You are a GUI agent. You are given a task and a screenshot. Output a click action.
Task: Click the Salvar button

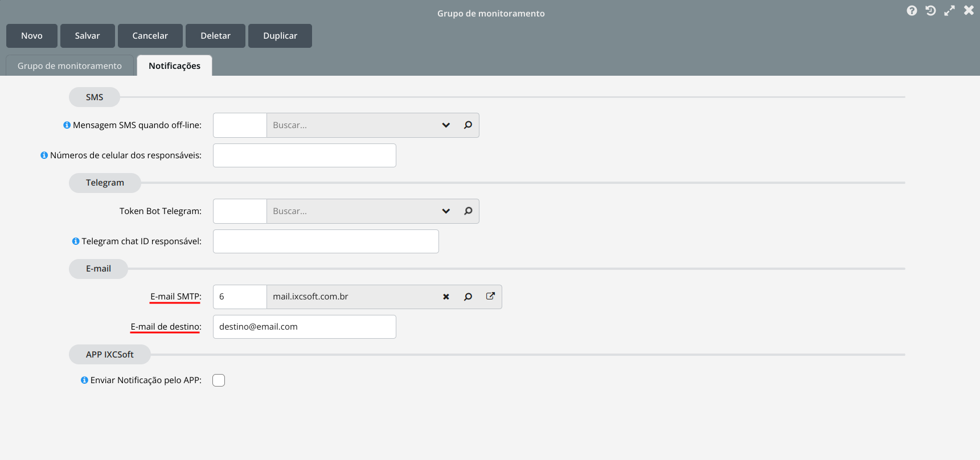coord(88,36)
